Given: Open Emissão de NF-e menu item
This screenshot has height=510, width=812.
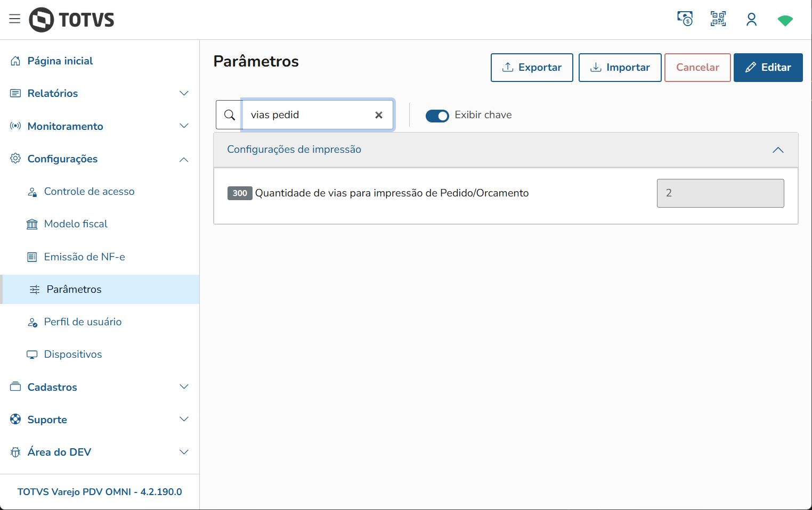Looking at the screenshot, I should (x=84, y=257).
